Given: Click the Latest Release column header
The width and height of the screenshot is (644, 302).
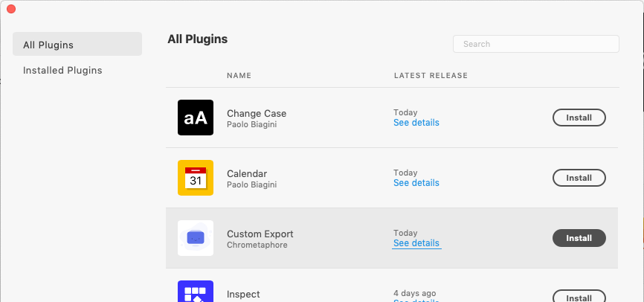Looking at the screenshot, I should (x=431, y=75).
